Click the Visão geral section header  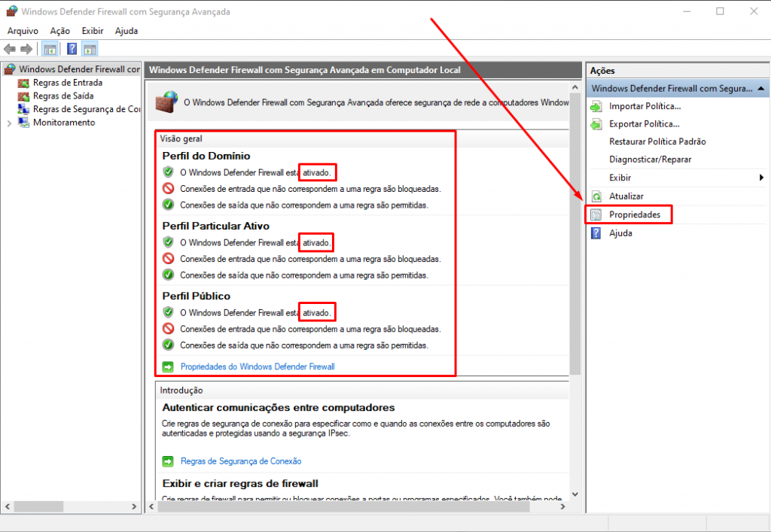(181, 139)
